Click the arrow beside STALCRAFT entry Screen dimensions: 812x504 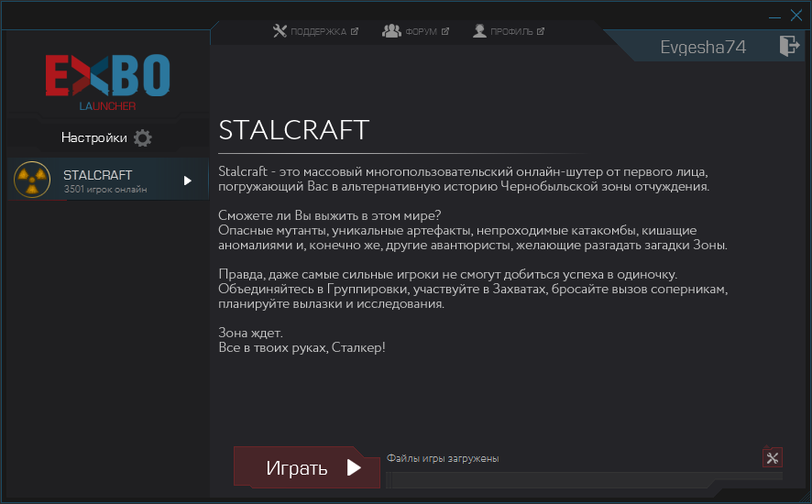[188, 181]
